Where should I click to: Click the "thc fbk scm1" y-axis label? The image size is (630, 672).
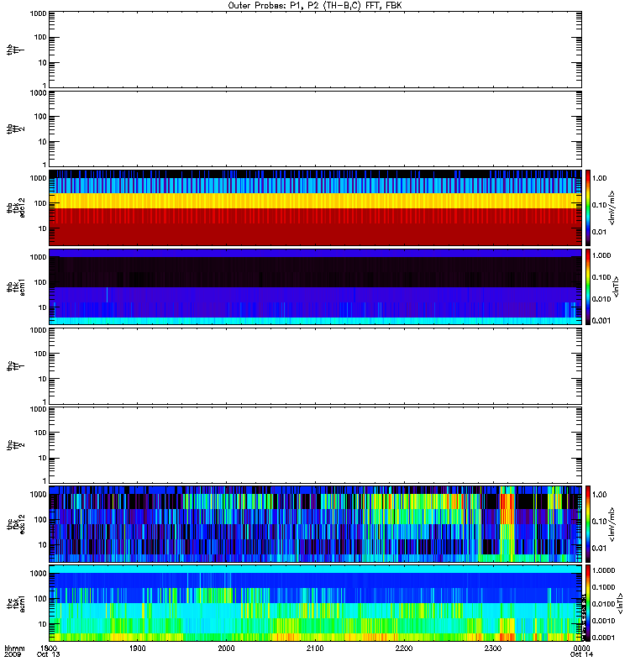click(16, 603)
